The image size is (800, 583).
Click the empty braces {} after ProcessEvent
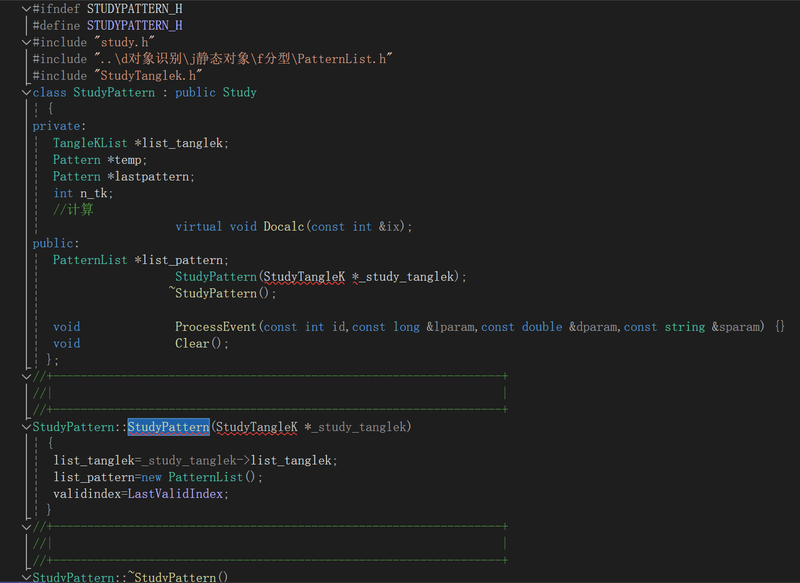pos(780,326)
